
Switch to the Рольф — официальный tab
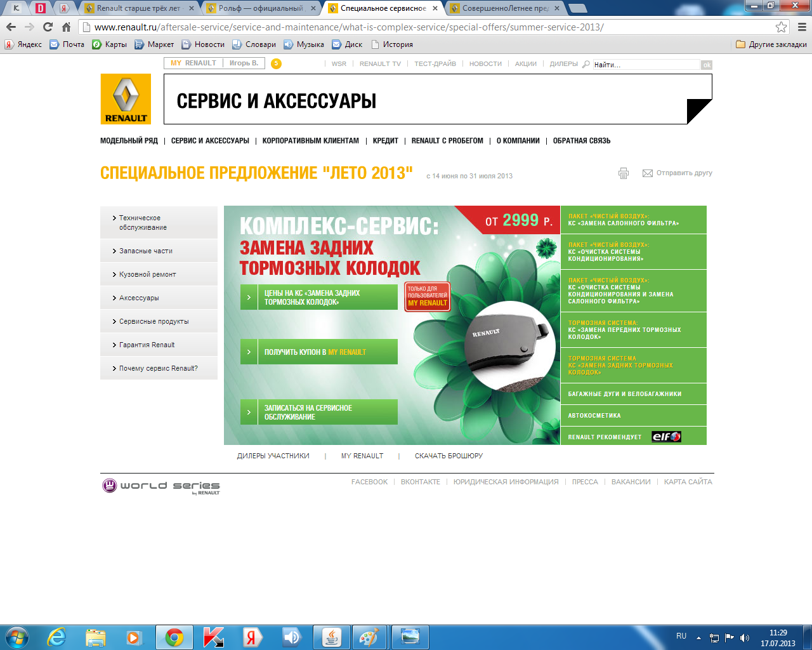pos(261,8)
